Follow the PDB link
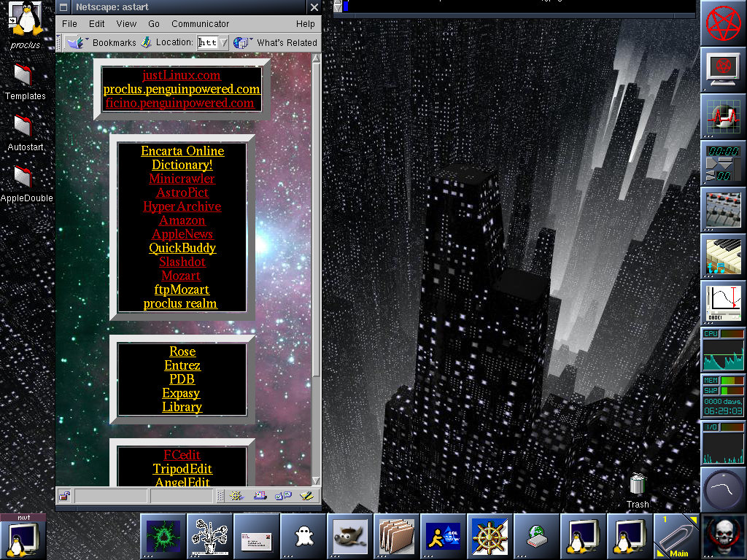The image size is (747, 560). click(x=182, y=379)
